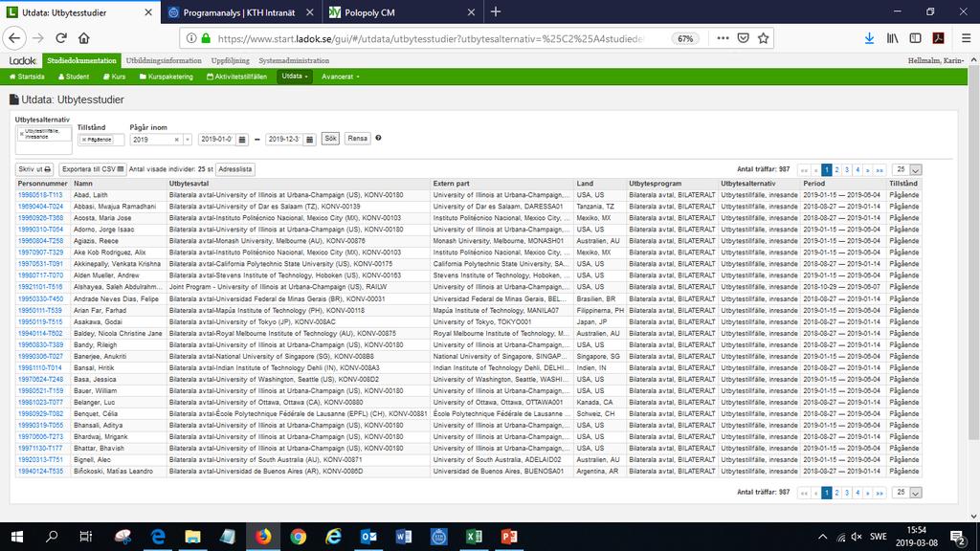Bookmark this page with the star icon
The width and height of the screenshot is (980, 551).
click(763, 38)
